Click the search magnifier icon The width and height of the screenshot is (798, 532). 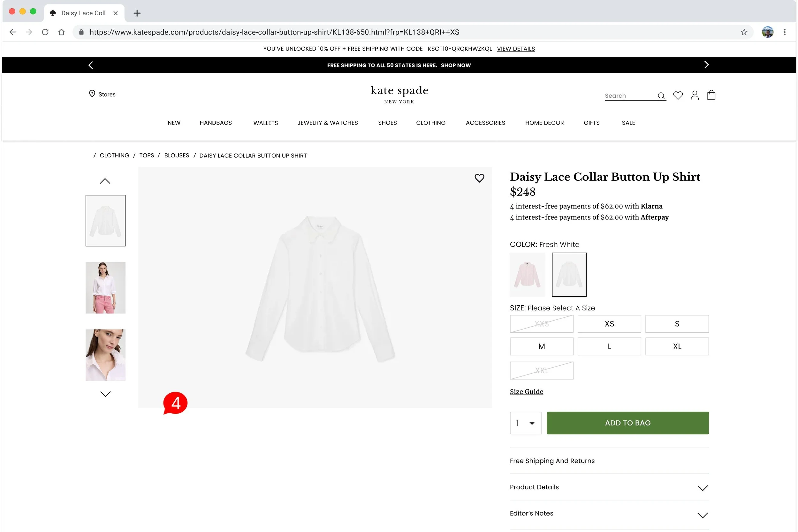661,96
